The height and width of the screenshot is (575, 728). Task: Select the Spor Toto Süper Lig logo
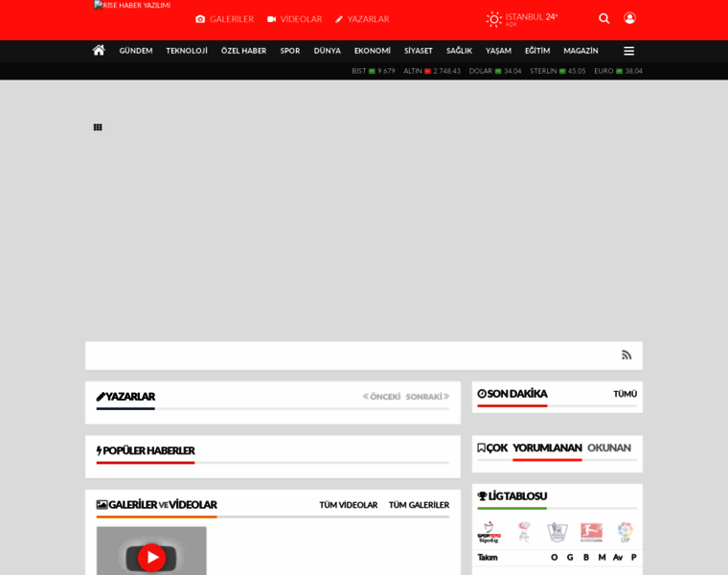(x=489, y=532)
